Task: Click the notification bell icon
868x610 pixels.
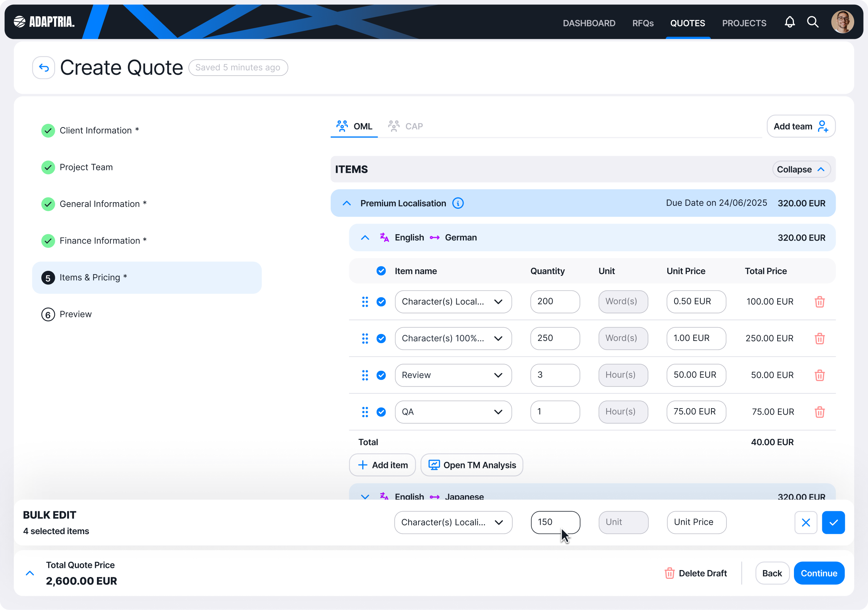Action: click(789, 22)
